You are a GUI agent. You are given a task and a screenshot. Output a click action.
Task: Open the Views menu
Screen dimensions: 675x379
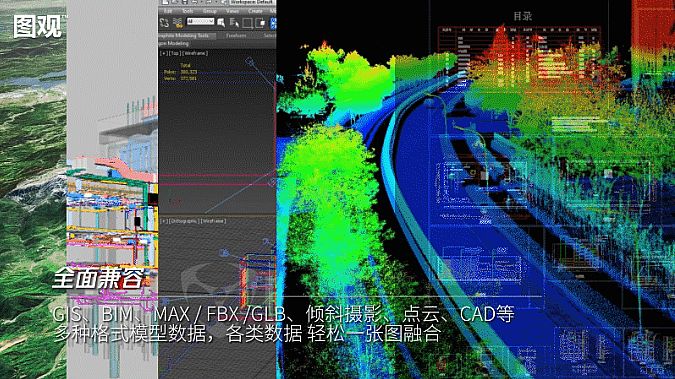[232, 11]
